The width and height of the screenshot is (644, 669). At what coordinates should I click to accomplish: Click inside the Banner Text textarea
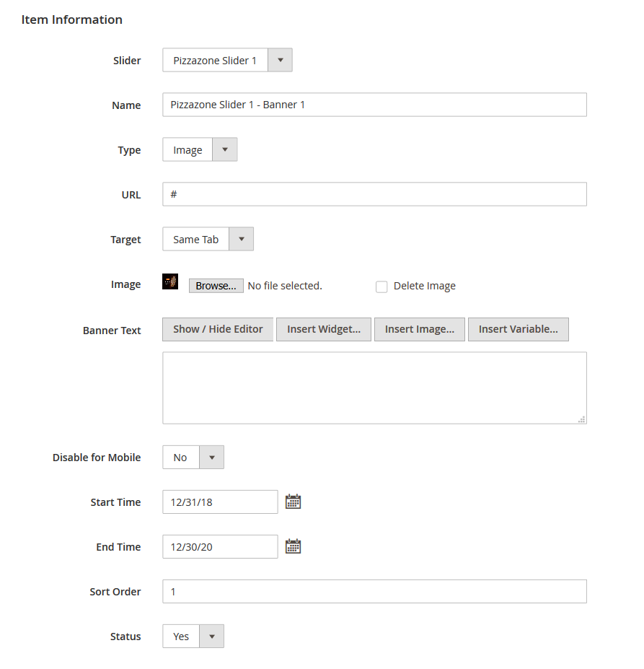click(x=374, y=388)
